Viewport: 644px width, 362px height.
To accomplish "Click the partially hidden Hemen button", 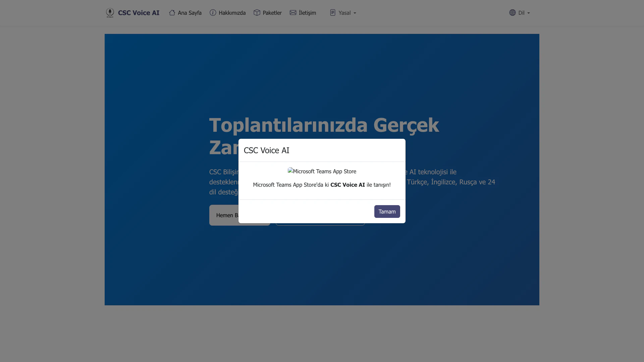I will click(224, 215).
